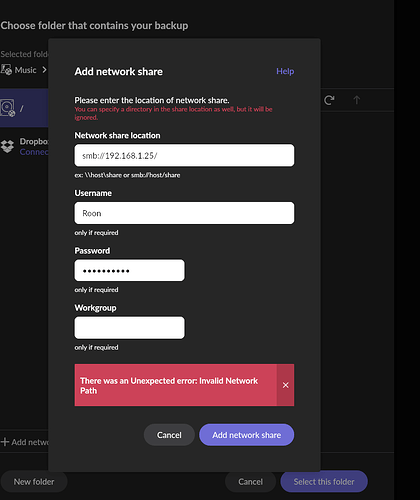The width and height of the screenshot is (420, 500).
Task: Click the Music folder icon in path
Action: pyautogui.click(x=6, y=70)
